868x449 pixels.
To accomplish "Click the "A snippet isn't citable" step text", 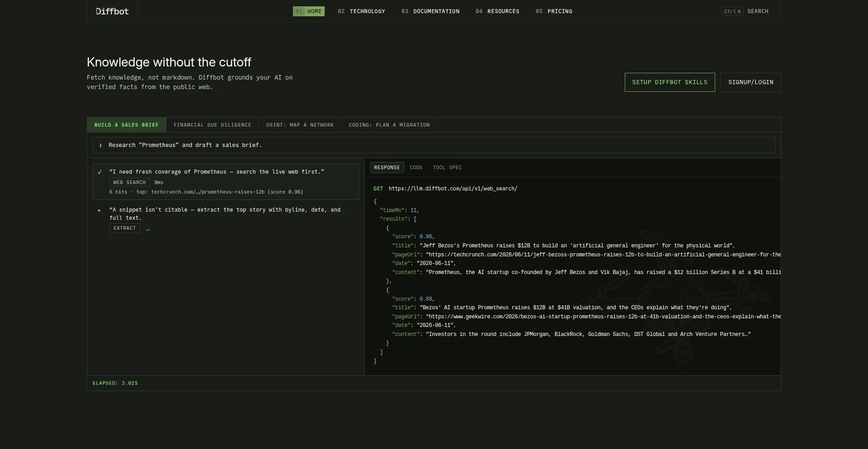I will [225, 214].
